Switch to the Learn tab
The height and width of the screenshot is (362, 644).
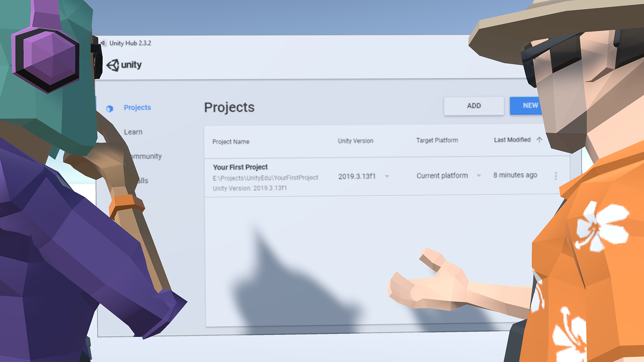pyautogui.click(x=133, y=132)
